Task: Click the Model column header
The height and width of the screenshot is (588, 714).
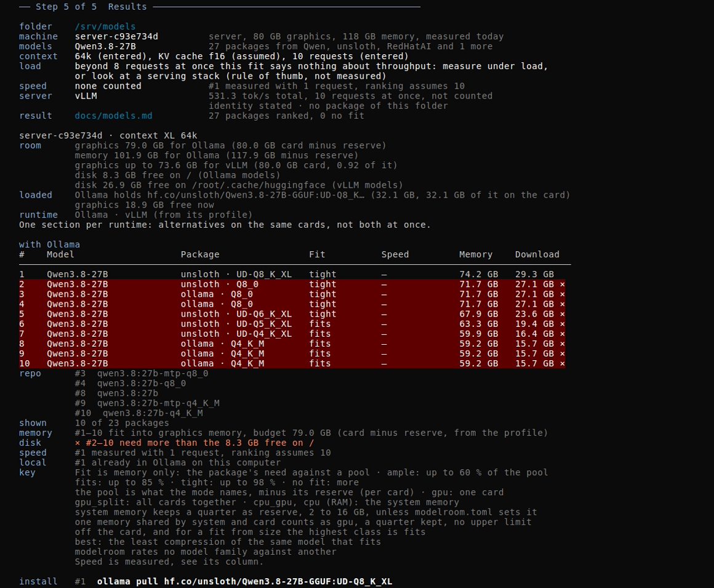Action: point(60,255)
